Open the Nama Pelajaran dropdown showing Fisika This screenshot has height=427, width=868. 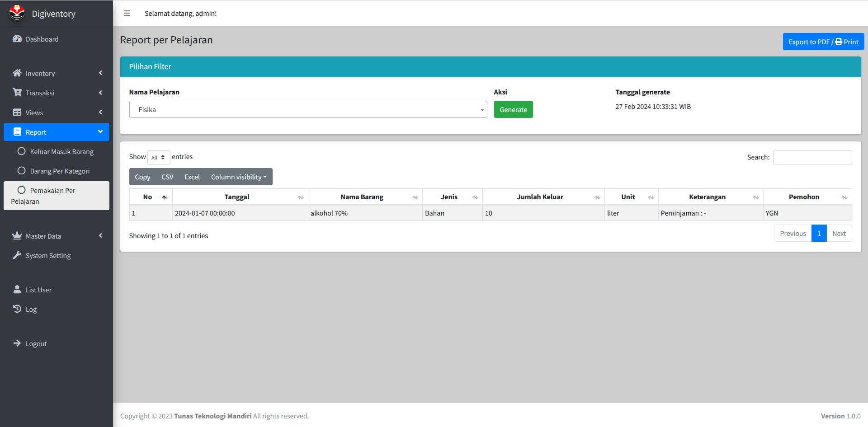tap(308, 109)
